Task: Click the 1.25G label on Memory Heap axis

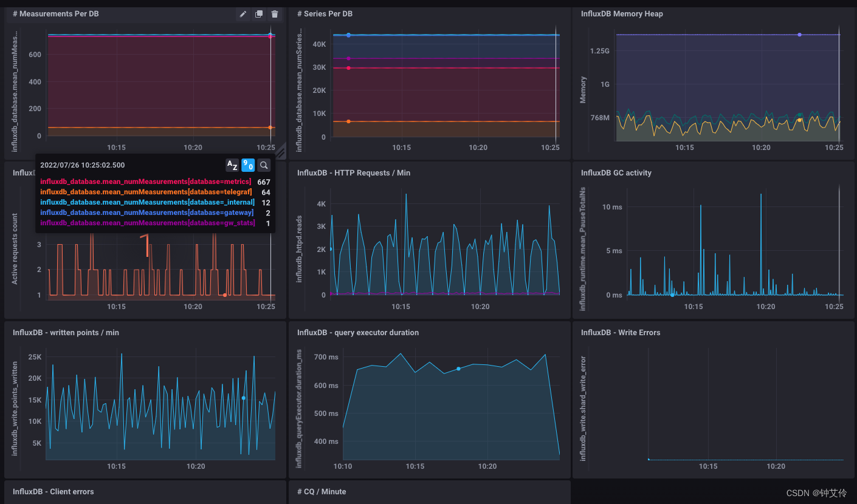Action: (599, 52)
